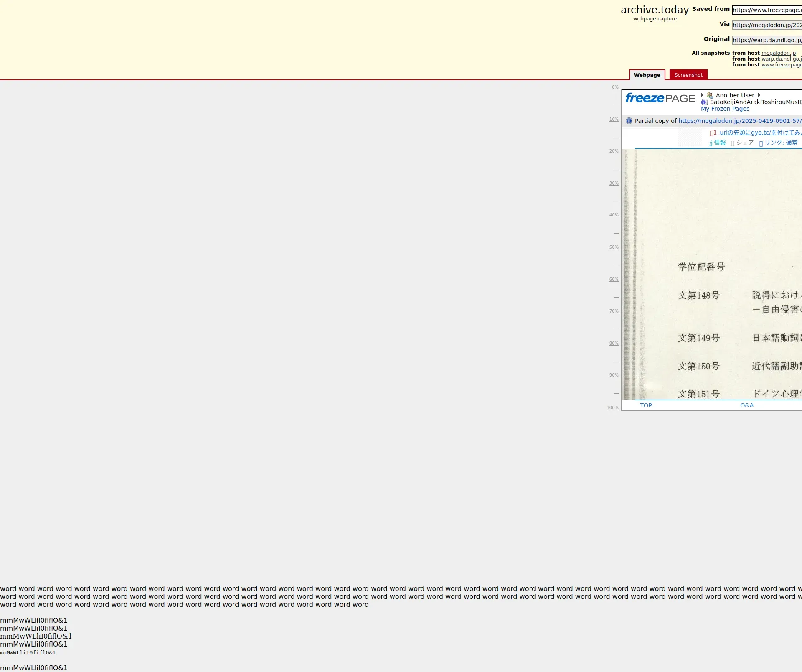This screenshot has width=802, height=672.
Task: Expand arrow left of Another User icon
Action: point(702,95)
